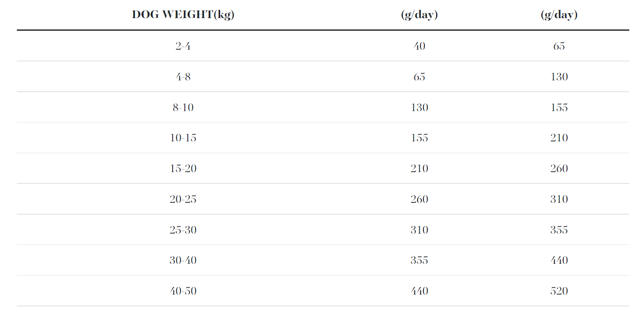Select 440 in the 30-40 kg row
The height and width of the screenshot is (316, 644).
click(x=559, y=260)
